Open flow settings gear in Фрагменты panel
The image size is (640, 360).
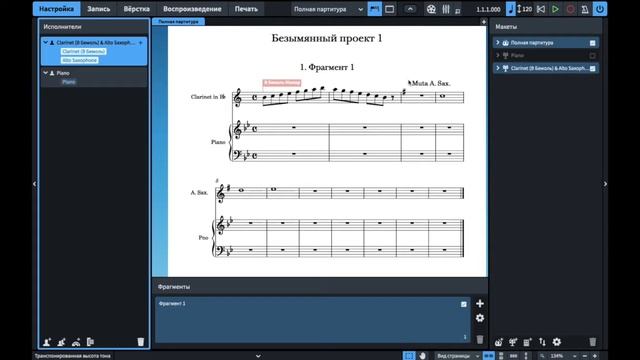[480, 318]
